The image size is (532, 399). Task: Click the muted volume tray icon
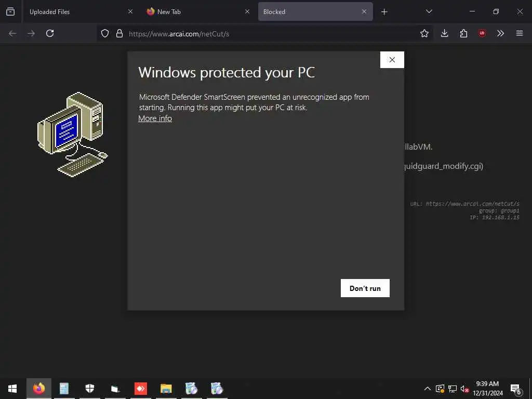(464, 389)
